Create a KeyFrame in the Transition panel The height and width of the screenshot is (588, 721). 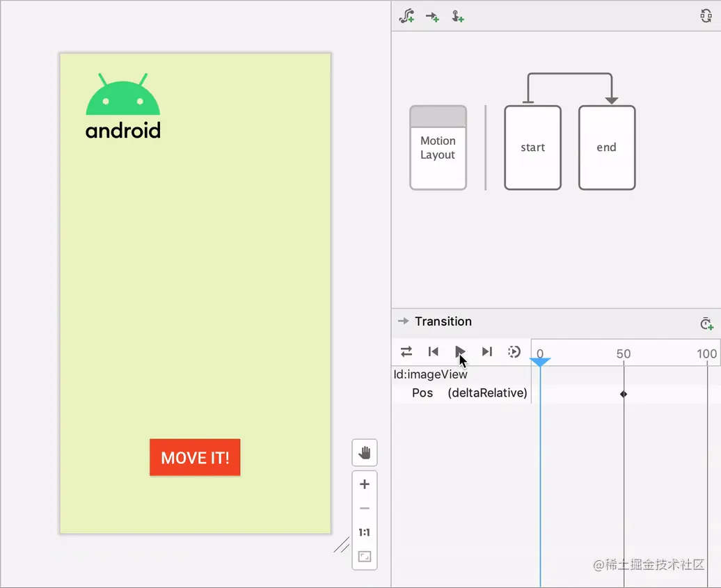706,323
